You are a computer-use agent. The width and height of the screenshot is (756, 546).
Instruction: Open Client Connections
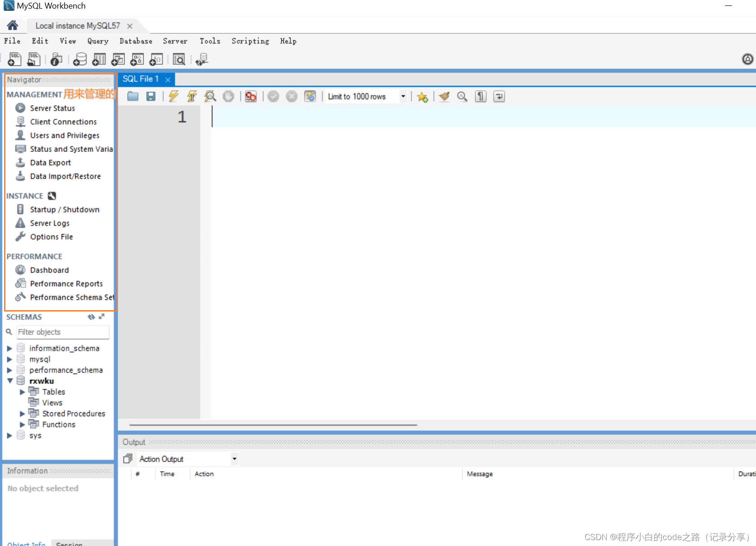(63, 122)
